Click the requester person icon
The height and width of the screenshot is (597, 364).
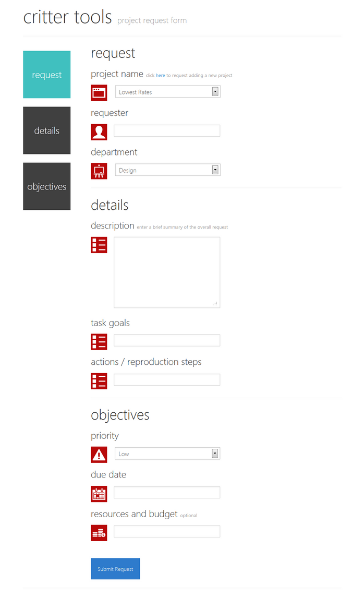tap(99, 132)
